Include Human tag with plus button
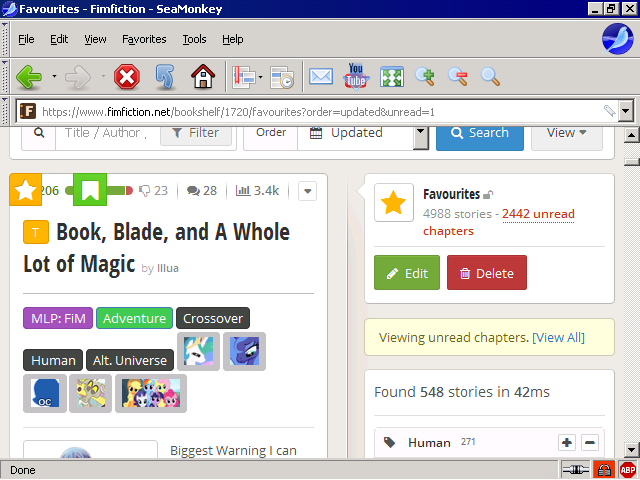Image resolution: width=640 pixels, height=480 pixels. click(567, 442)
